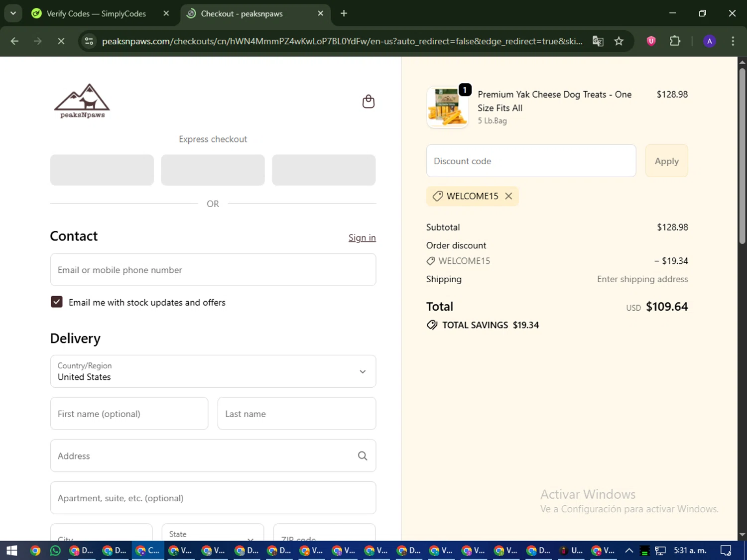This screenshot has height=560, width=747.
Task: Click the middle express checkout placeholder button
Action: tap(213, 170)
